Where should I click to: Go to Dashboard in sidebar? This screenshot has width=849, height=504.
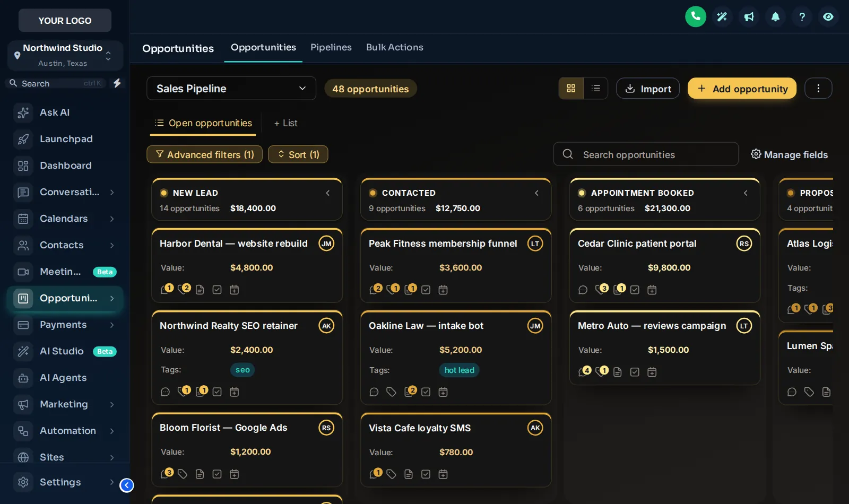(x=65, y=166)
